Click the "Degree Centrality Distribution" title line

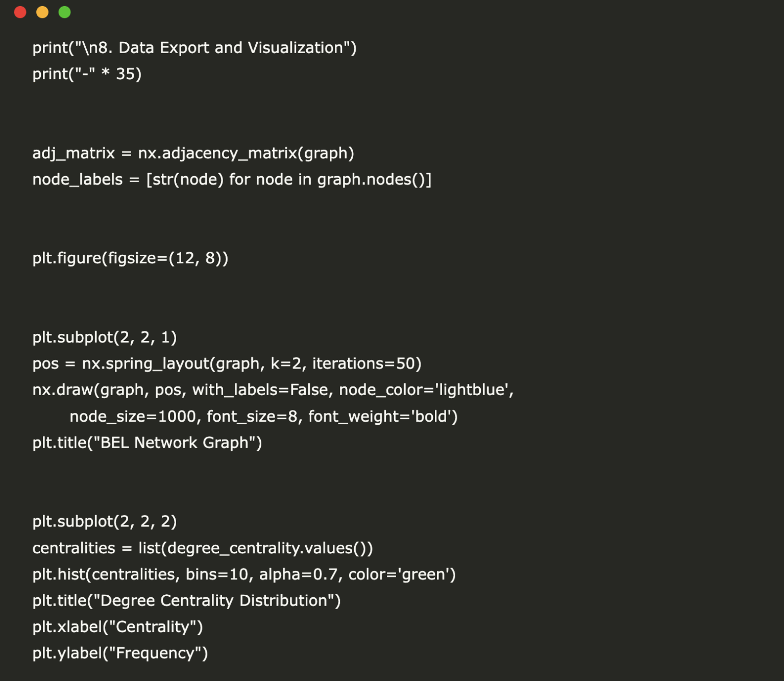click(186, 601)
